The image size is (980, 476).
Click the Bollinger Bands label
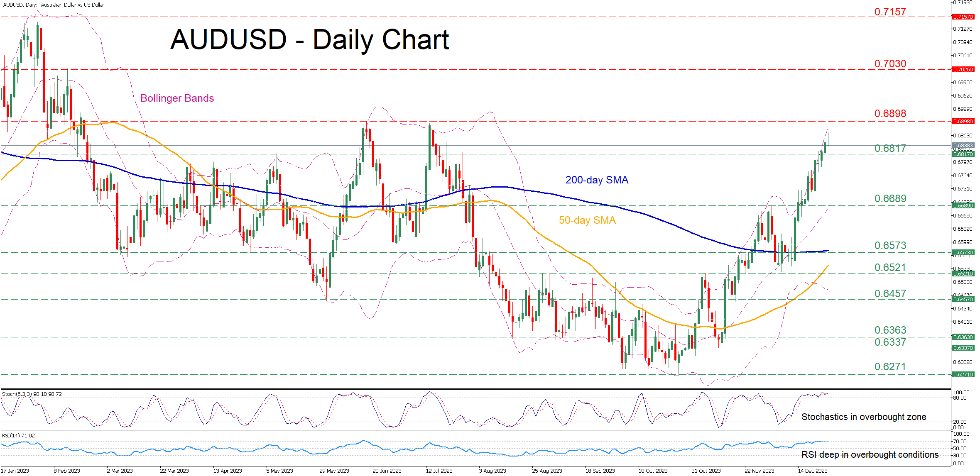177,98
